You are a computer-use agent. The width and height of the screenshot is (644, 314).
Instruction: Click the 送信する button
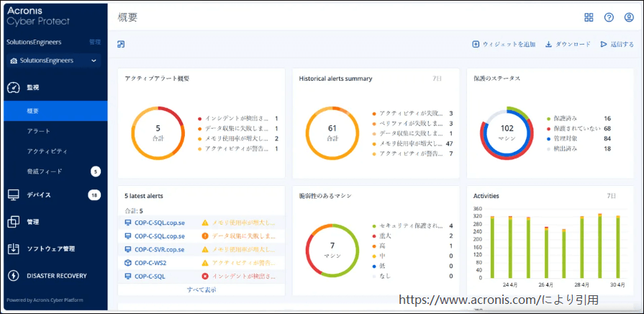coord(617,45)
